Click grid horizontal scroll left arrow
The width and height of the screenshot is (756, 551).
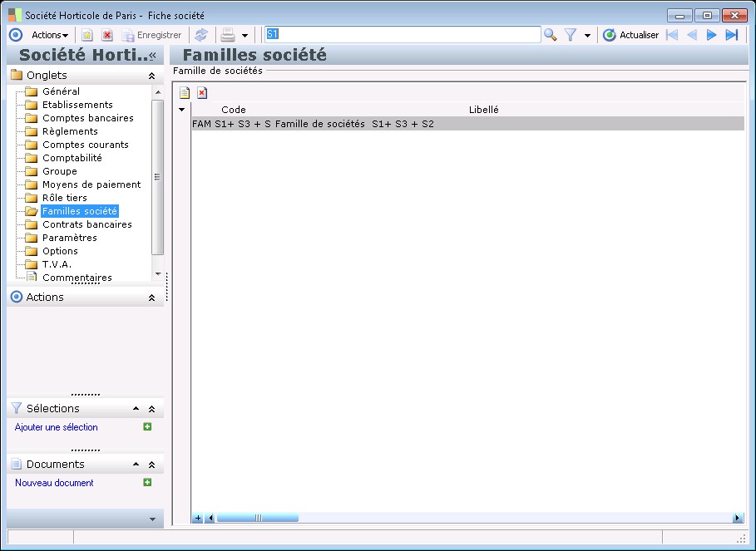(x=210, y=519)
